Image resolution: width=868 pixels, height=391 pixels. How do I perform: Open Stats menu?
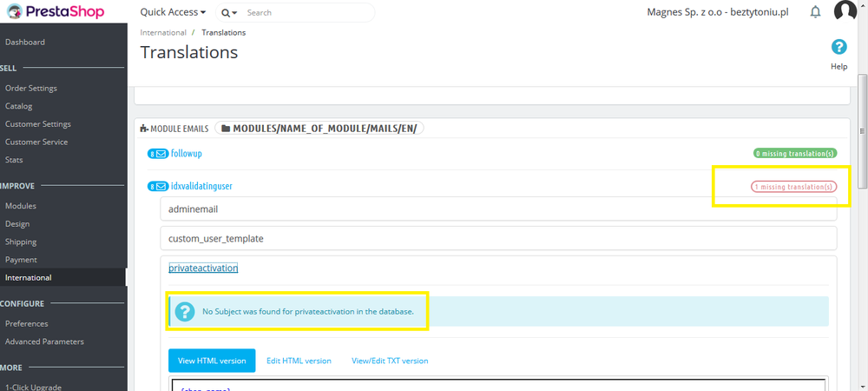(x=14, y=160)
